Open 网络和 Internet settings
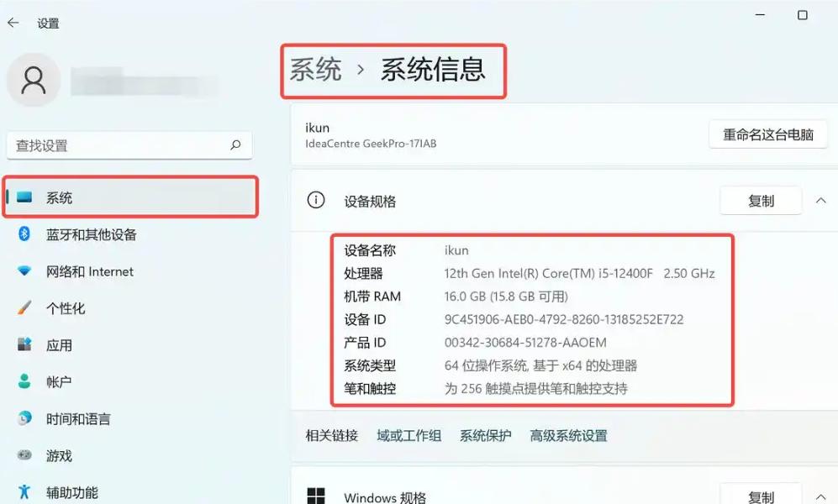The image size is (838, 504). click(90, 271)
